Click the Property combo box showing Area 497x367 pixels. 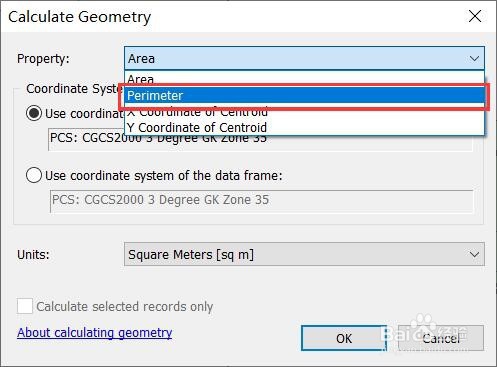pyautogui.click(x=304, y=59)
